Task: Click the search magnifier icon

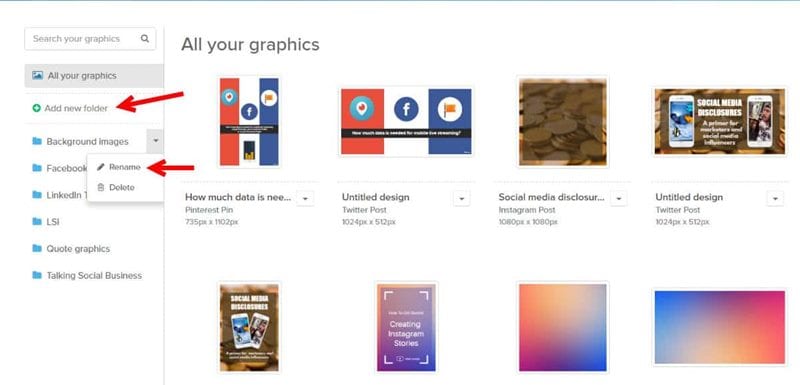Action: coord(145,38)
